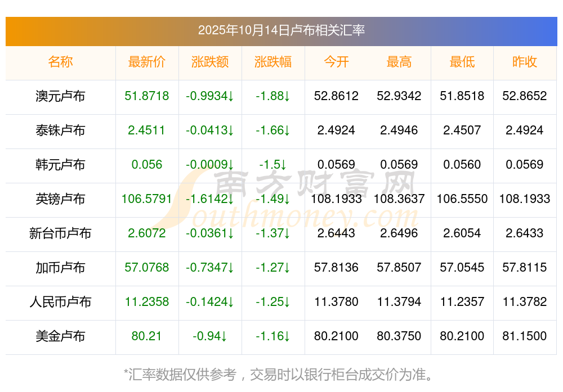This screenshot has height=392, width=563.
Task: Click the 今开 column header
Action: click(x=336, y=62)
